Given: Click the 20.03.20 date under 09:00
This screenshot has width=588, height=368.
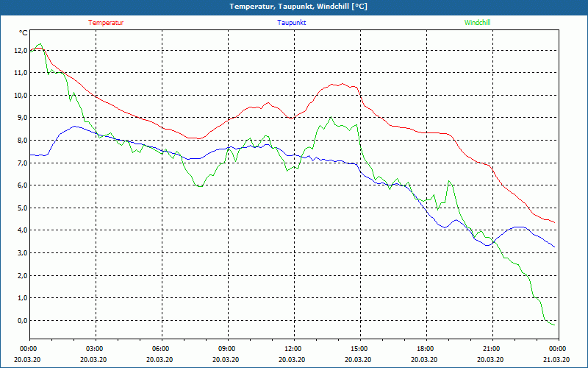Looking at the screenshot, I should pos(226,359).
